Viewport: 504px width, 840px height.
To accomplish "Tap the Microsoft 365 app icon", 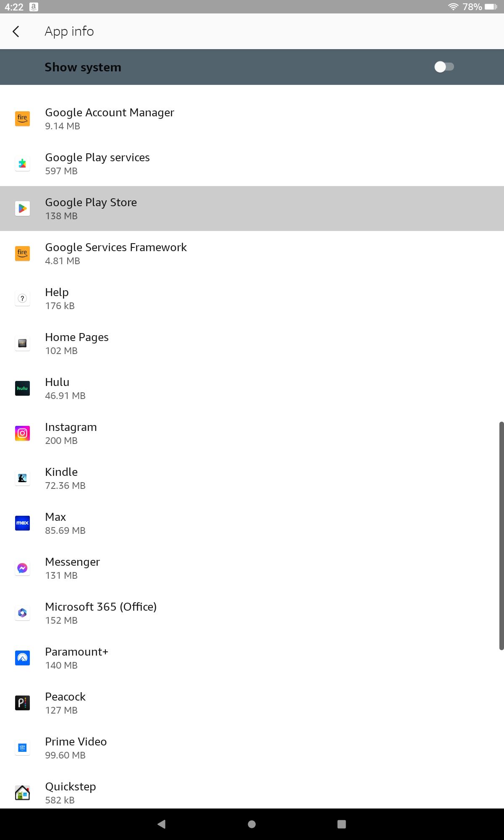I will 22,613.
